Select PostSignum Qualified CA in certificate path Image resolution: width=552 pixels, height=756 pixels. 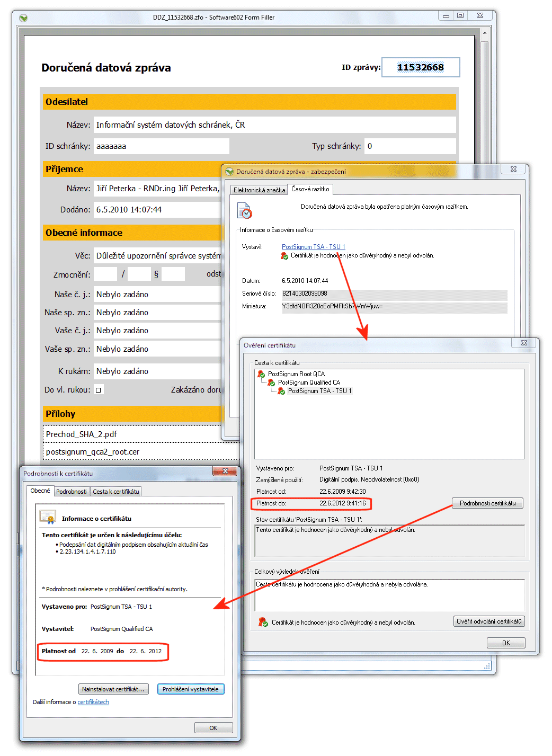309,383
